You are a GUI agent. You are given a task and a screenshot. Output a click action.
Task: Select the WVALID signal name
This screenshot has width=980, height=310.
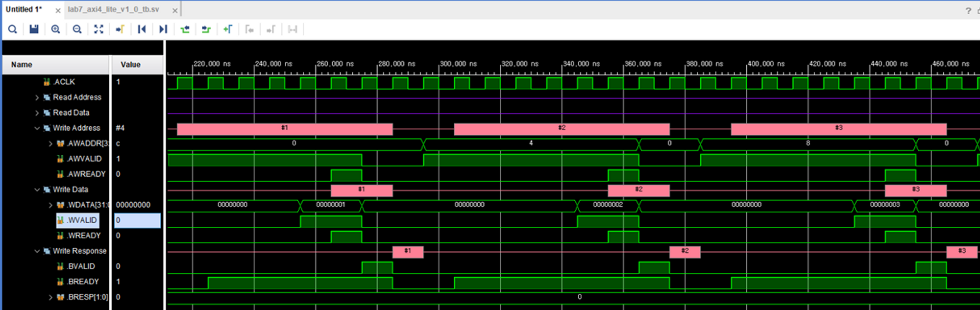[82, 220]
